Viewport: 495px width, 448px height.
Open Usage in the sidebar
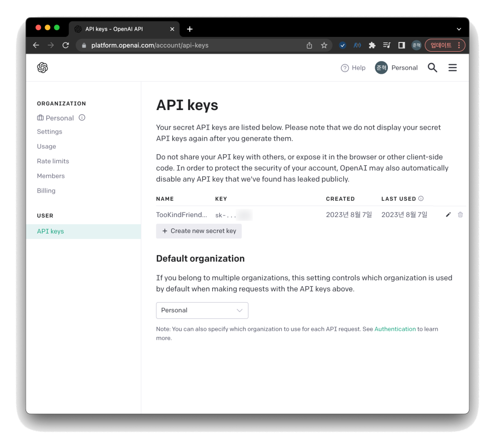[47, 146]
